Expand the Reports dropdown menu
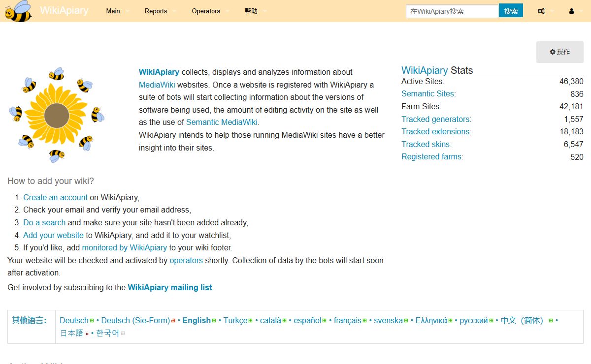Screen dimensions: 591x364 [161, 11]
